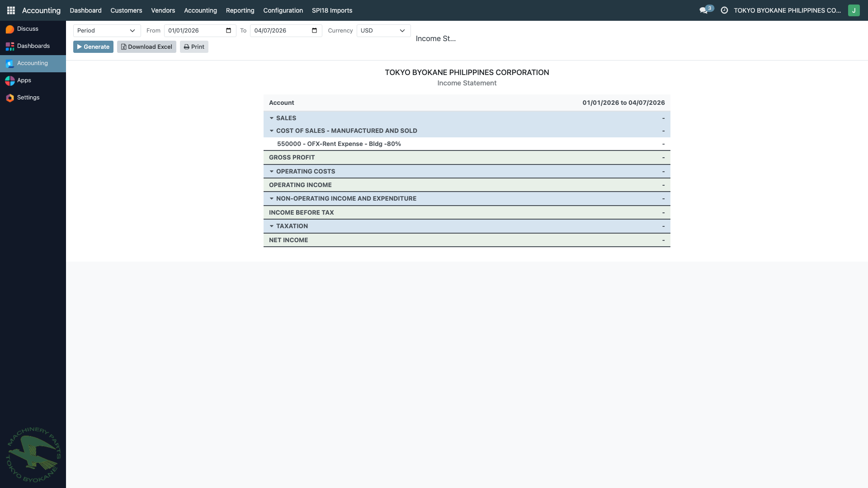This screenshot has height=488, width=868.
Task: Open the activities clock icon
Action: pos(725,10)
